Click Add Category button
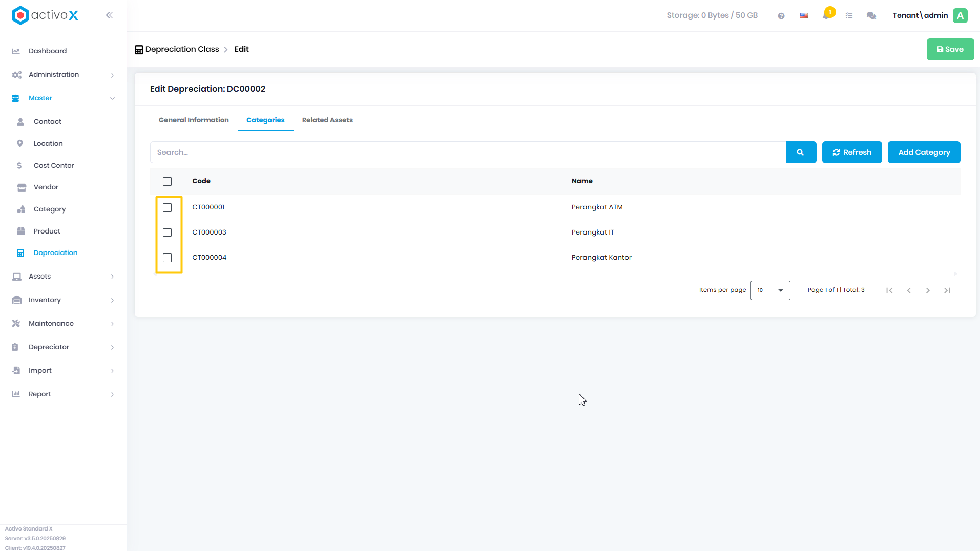Screen dimensions: 980x551 [924, 152]
